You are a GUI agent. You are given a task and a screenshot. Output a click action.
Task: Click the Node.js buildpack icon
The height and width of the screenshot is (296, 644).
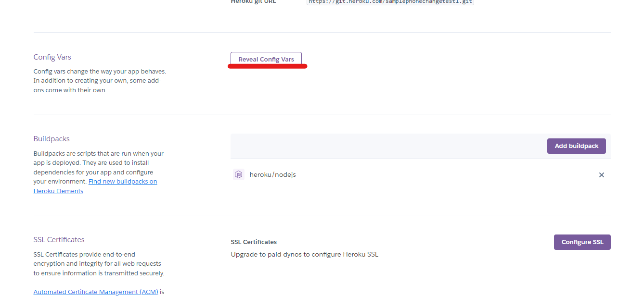click(238, 174)
